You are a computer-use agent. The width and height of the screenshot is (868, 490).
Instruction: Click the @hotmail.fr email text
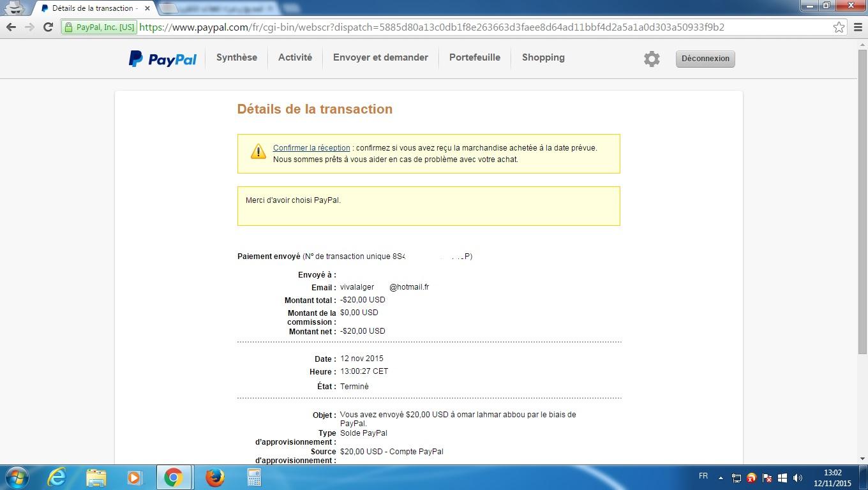(x=409, y=287)
